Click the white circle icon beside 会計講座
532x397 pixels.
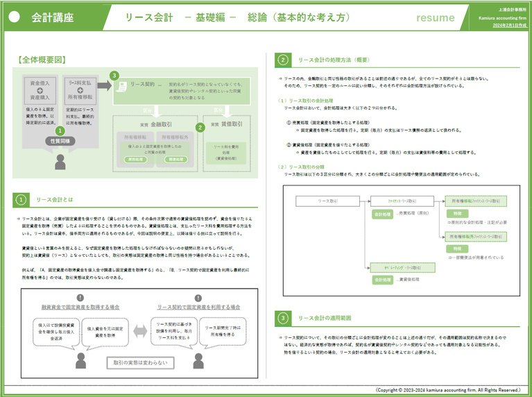(x=14, y=17)
